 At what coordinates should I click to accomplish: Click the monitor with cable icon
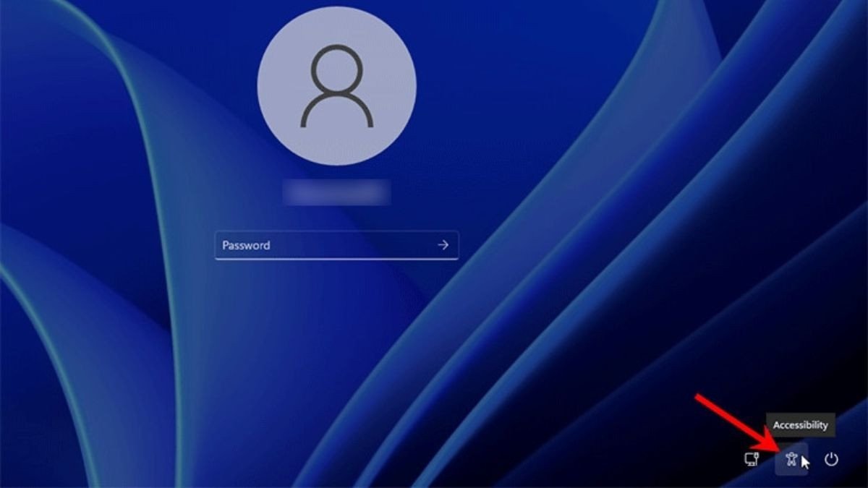tap(752, 459)
